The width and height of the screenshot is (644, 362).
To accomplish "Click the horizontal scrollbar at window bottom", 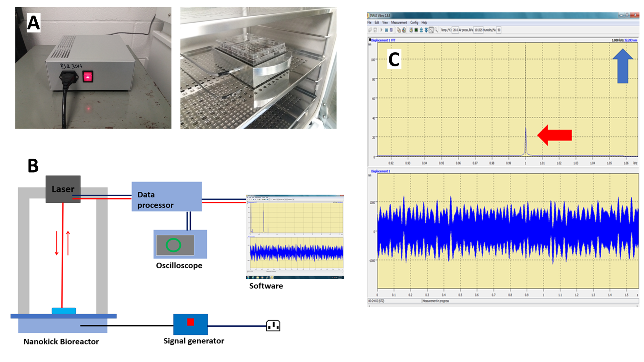I will coord(503,306).
